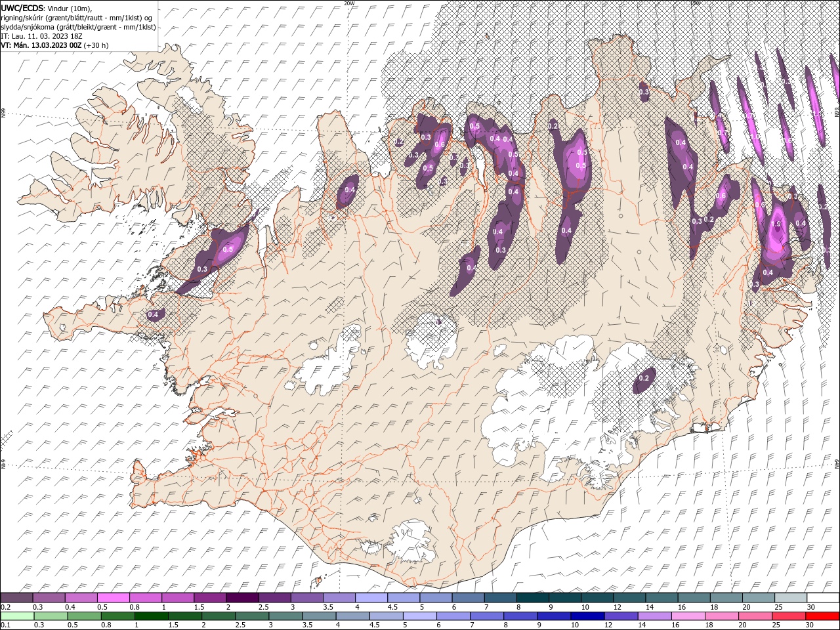Viewport: 840px width, 630px height.
Task: Pick lower legend swatch between 25 and 30
Action: pyautogui.click(x=789, y=616)
